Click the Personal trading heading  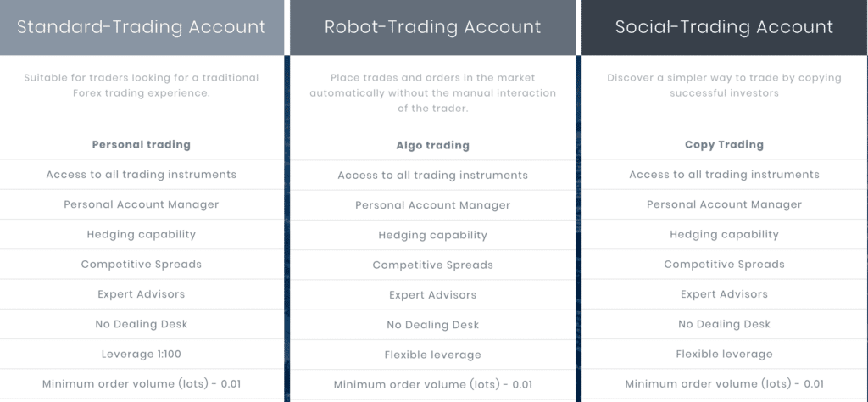pyautogui.click(x=142, y=145)
